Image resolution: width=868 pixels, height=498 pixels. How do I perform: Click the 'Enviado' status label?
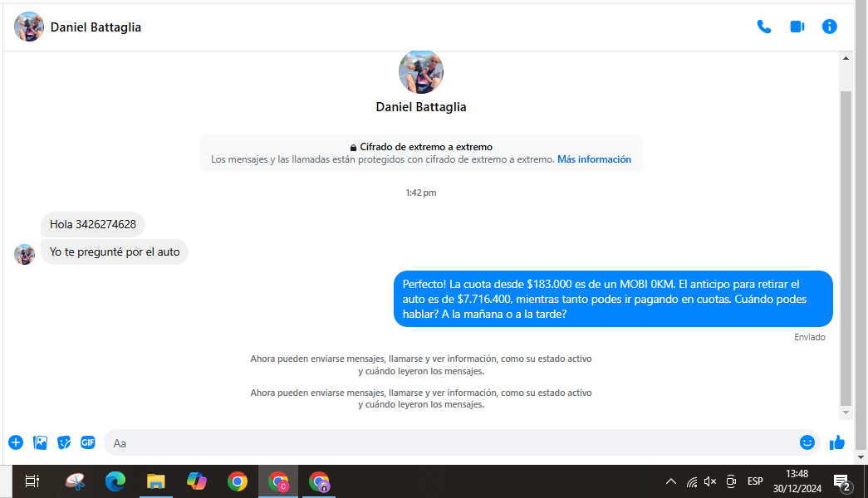(809, 337)
